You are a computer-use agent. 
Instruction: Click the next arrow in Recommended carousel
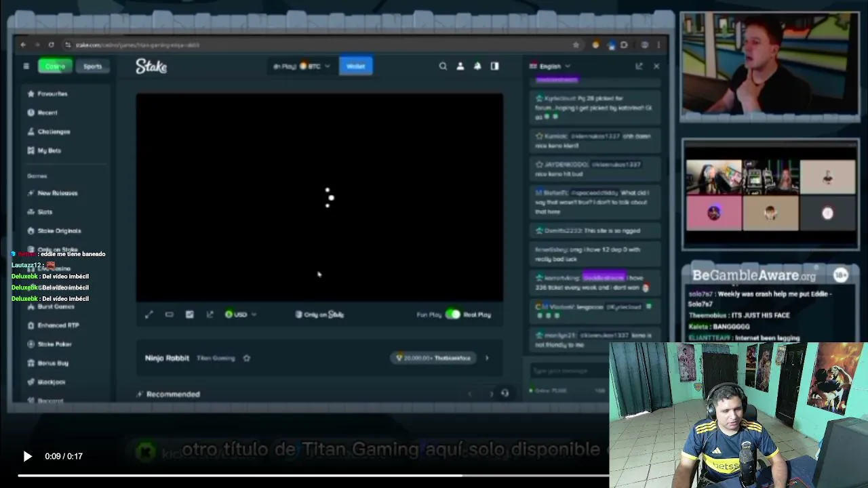(492, 394)
